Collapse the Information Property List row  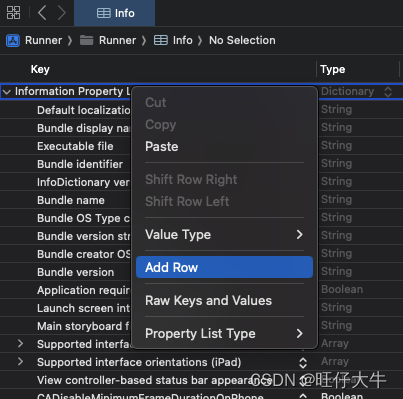pyautogui.click(x=7, y=91)
